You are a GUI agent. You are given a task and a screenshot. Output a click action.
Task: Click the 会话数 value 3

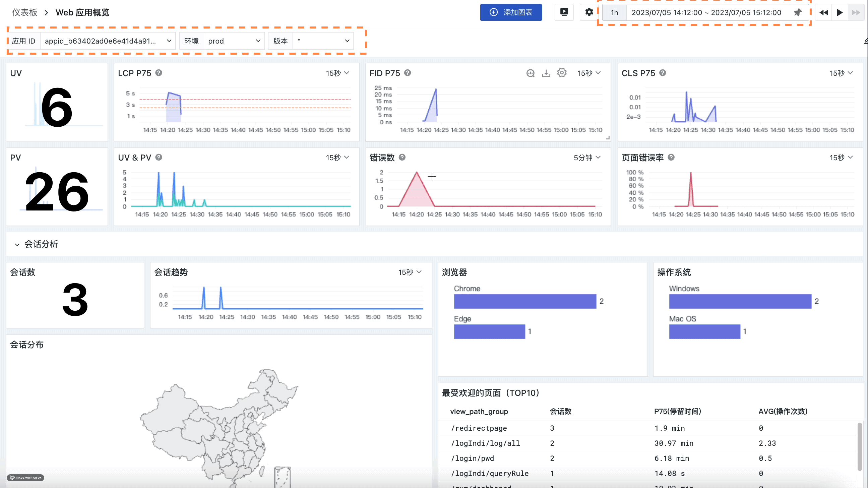tap(75, 299)
